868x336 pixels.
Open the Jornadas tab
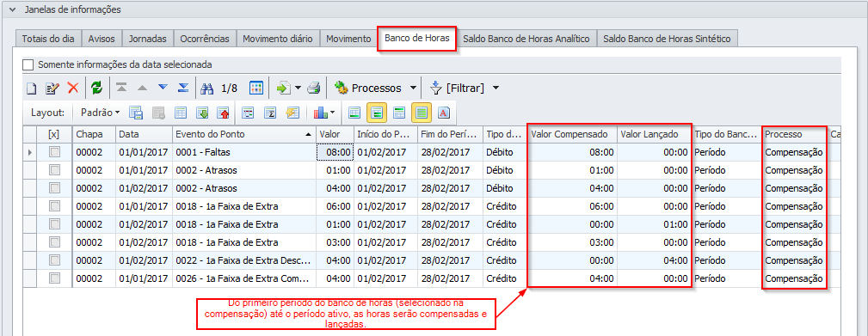click(147, 39)
